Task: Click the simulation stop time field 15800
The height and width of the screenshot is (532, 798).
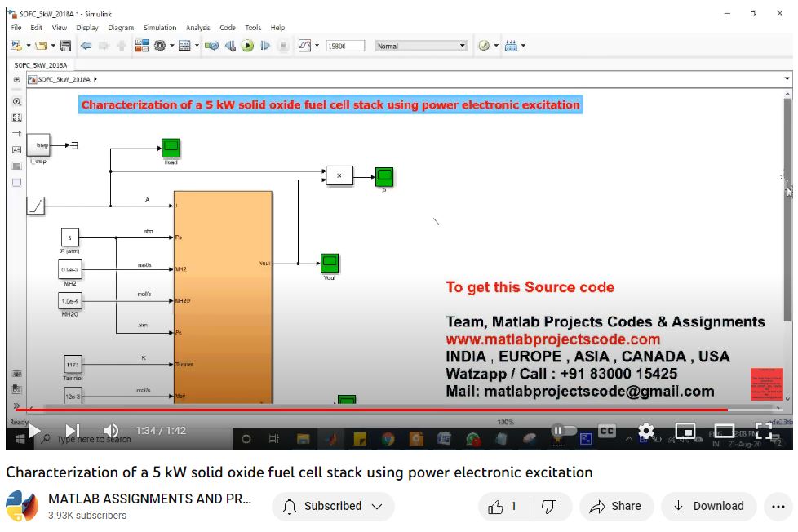Action: pyautogui.click(x=345, y=46)
